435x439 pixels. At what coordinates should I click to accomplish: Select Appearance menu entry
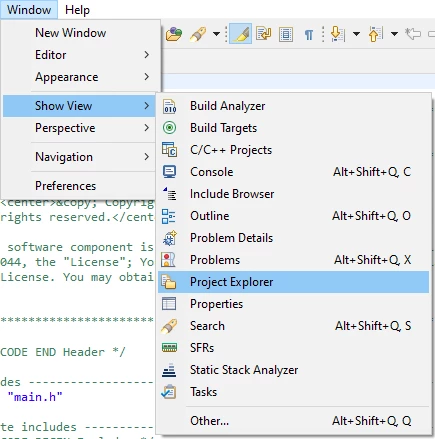(80, 77)
